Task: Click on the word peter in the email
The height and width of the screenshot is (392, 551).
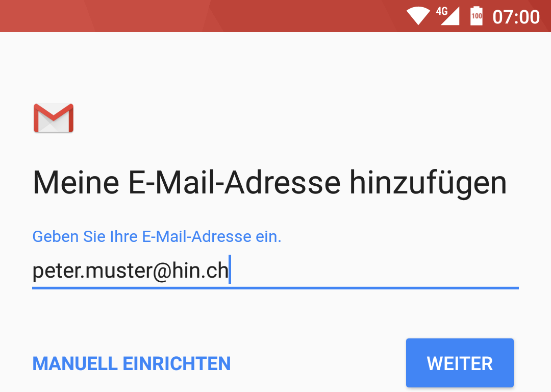Action: 56,271
